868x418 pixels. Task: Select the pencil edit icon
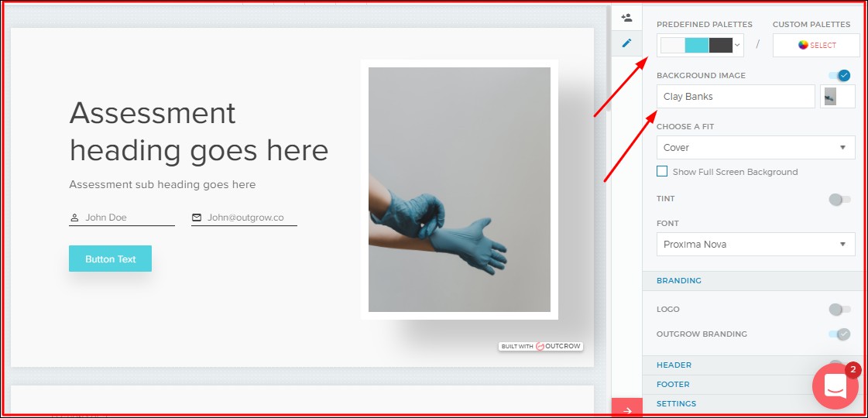pos(626,43)
